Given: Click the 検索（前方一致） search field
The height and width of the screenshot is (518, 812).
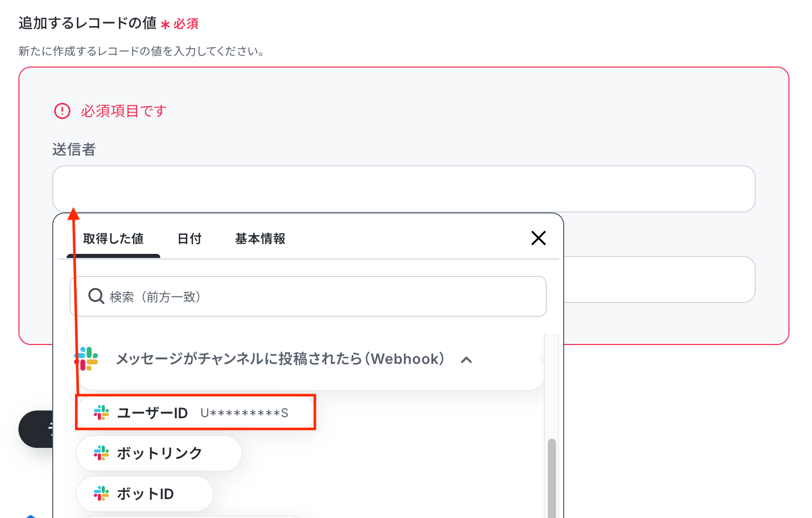Looking at the screenshot, I should tap(308, 296).
